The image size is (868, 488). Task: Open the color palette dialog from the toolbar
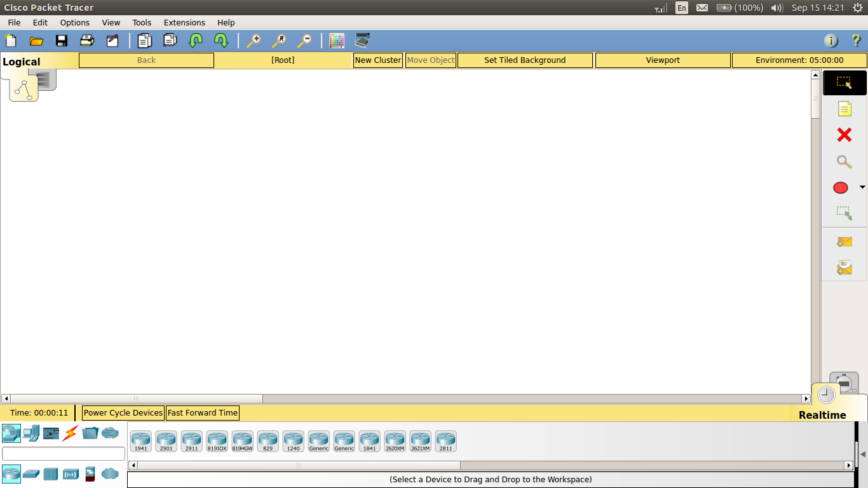[336, 40]
